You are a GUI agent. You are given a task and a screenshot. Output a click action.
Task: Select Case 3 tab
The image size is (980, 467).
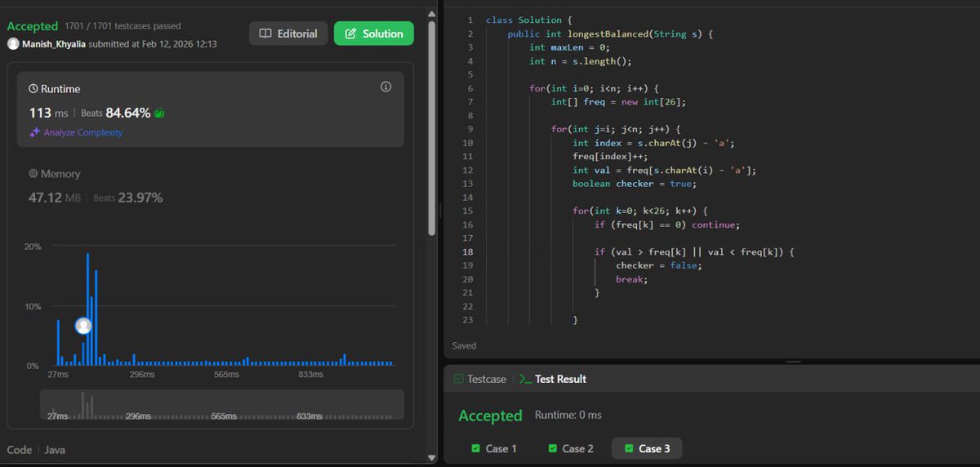[646, 448]
